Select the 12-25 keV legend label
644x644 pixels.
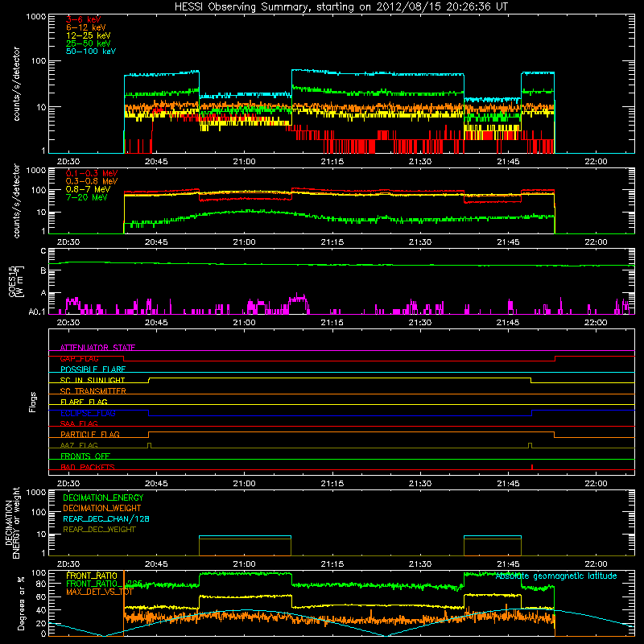89,35
